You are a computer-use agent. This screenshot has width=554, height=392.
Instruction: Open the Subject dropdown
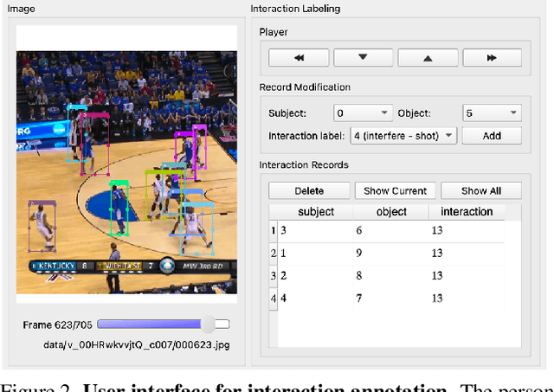(x=363, y=113)
